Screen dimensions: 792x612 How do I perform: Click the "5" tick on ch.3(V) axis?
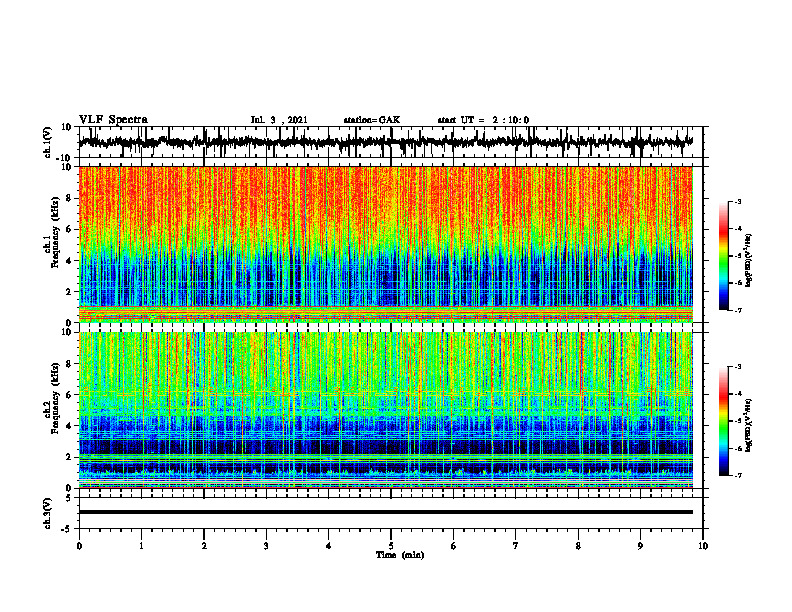click(x=70, y=498)
